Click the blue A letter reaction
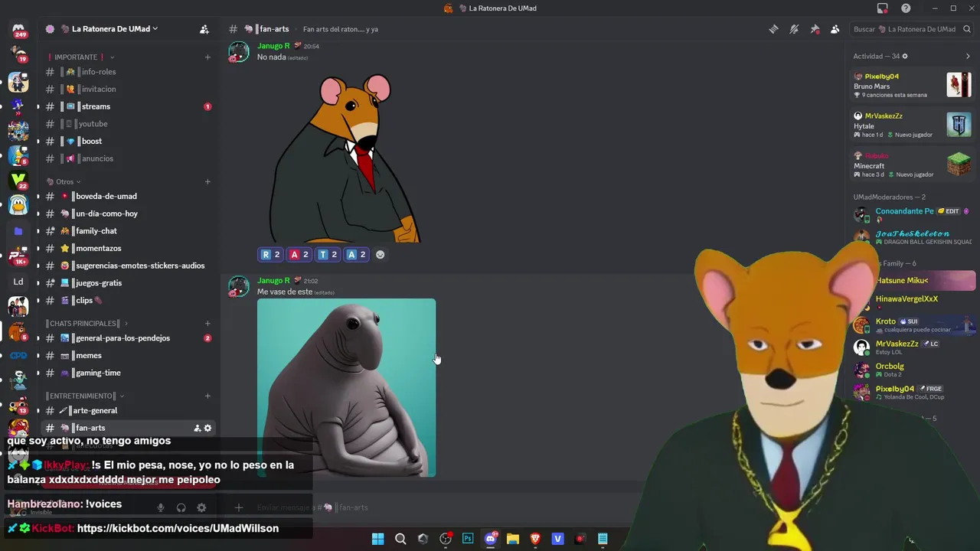The height and width of the screenshot is (551, 980). pos(356,255)
